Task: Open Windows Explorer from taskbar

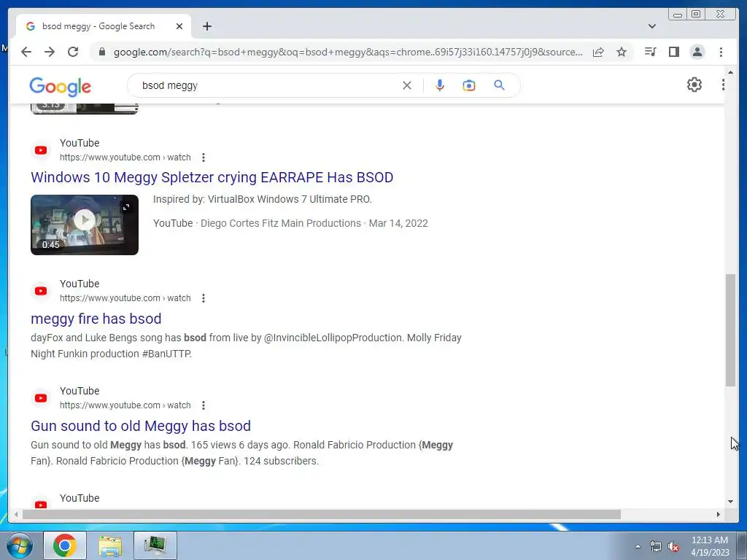Action: click(110, 545)
